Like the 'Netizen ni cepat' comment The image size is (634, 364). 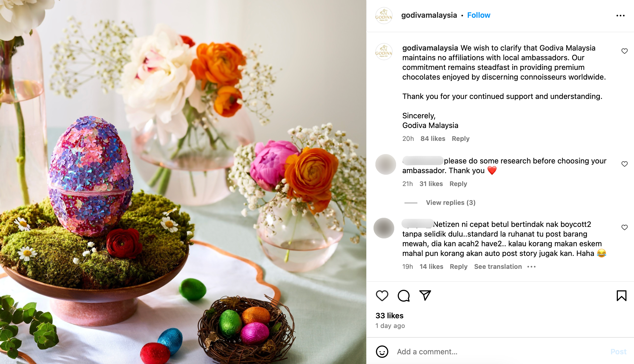click(x=624, y=227)
